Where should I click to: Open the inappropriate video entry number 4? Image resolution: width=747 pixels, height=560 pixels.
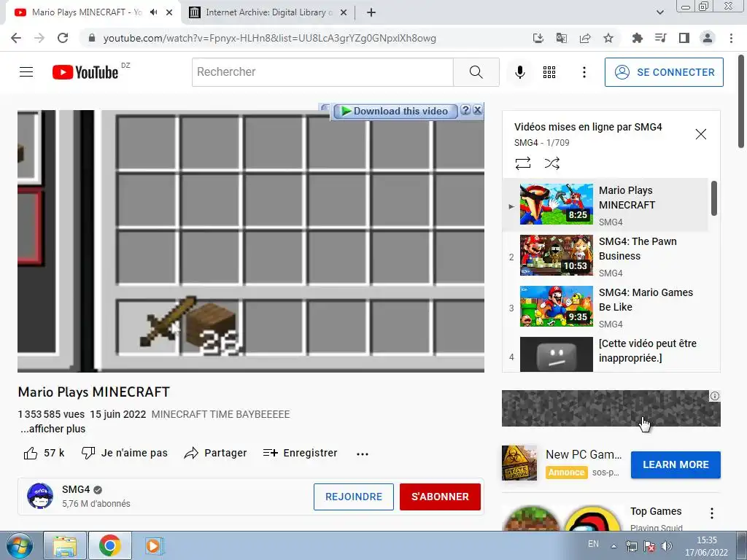click(605, 354)
